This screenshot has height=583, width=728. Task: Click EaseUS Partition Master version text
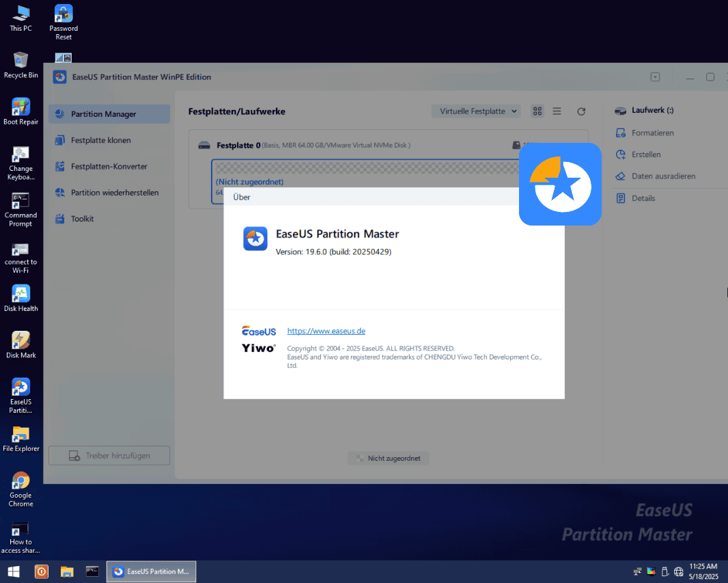coord(333,252)
